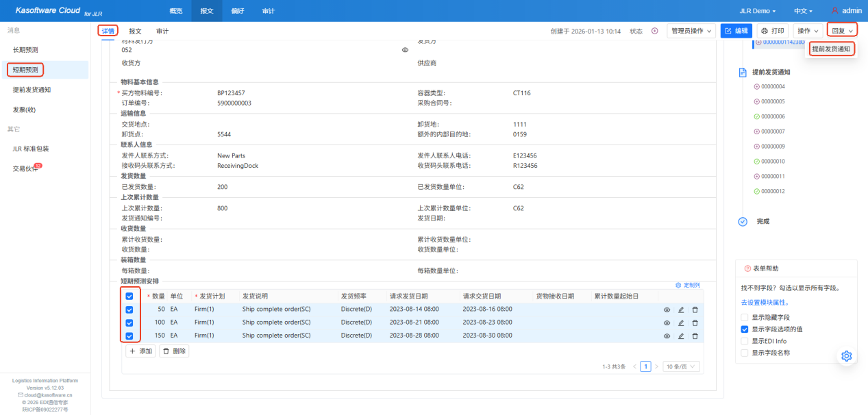
Task: Click the 添加 button below the table
Action: [140, 351]
